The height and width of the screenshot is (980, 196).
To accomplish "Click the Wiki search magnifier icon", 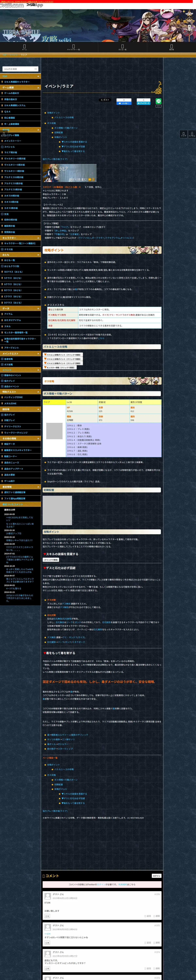I will 36,69.
